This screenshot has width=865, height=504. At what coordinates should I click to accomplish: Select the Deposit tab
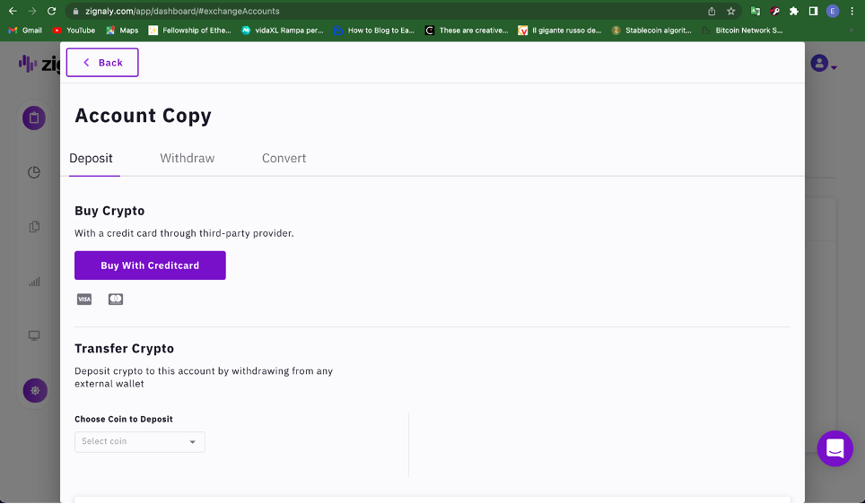point(91,158)
